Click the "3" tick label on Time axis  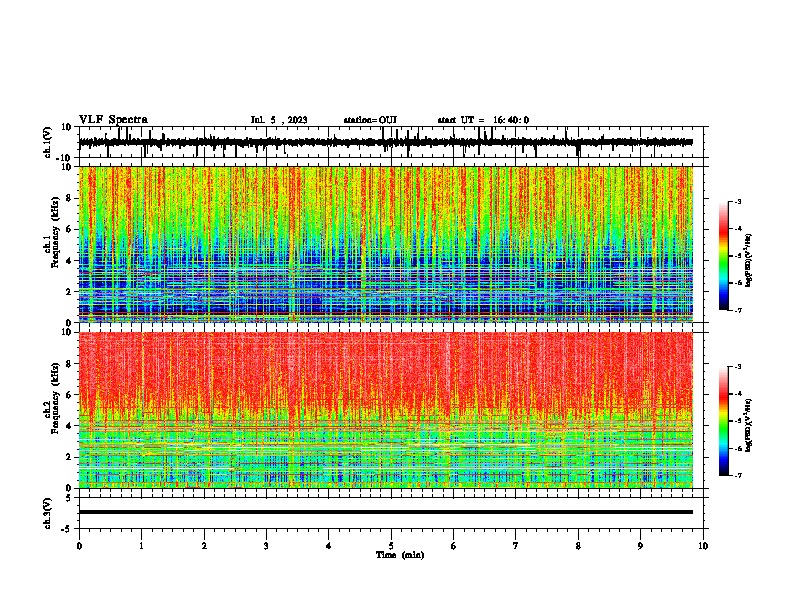point(266,546)
